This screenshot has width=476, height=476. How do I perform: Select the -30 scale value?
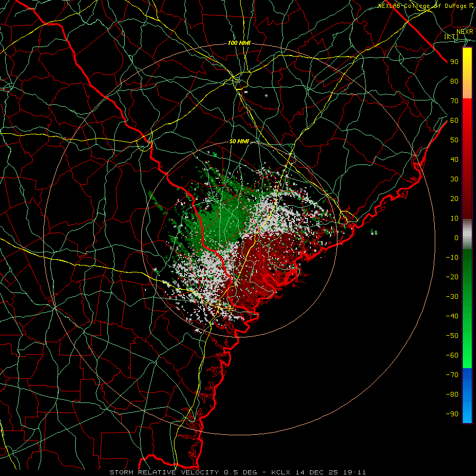pos(452,297)
